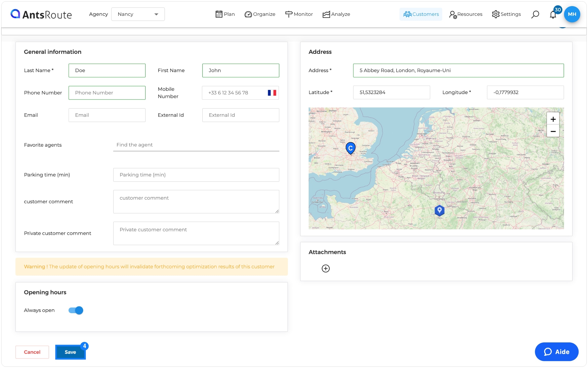Viewport: 588px width, 368px height.
Task: Click the Monitor signpost icon
Action: click(x=289, y=14)
